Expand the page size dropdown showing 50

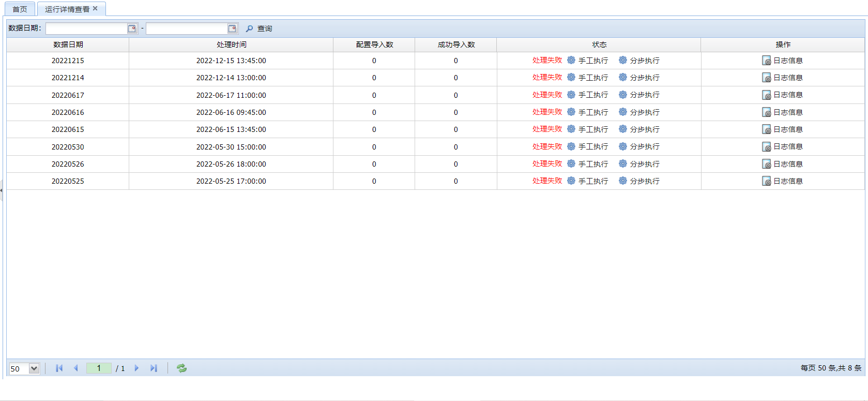click(34, 368)
